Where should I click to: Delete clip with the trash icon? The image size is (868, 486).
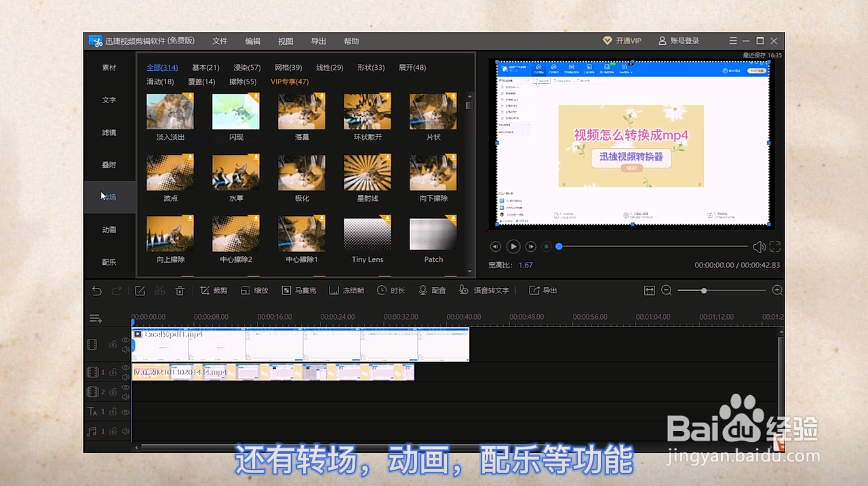coord(180,290)
